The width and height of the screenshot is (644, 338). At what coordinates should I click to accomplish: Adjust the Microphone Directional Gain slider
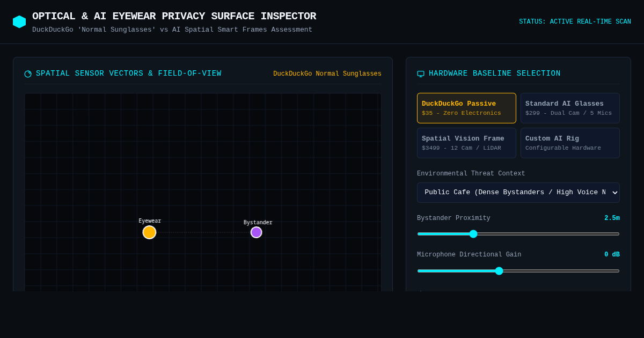pos(518,271)
